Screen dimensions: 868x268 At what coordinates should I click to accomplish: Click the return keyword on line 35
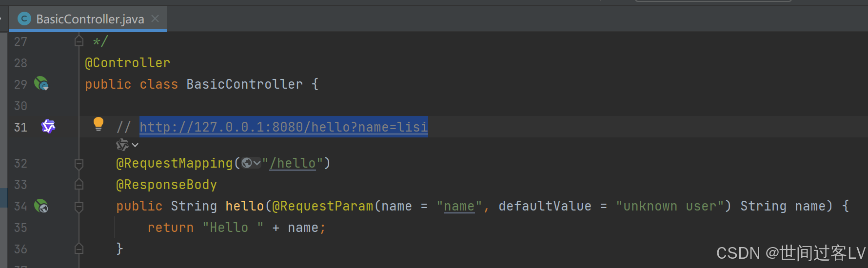click(x=171, y=228)
